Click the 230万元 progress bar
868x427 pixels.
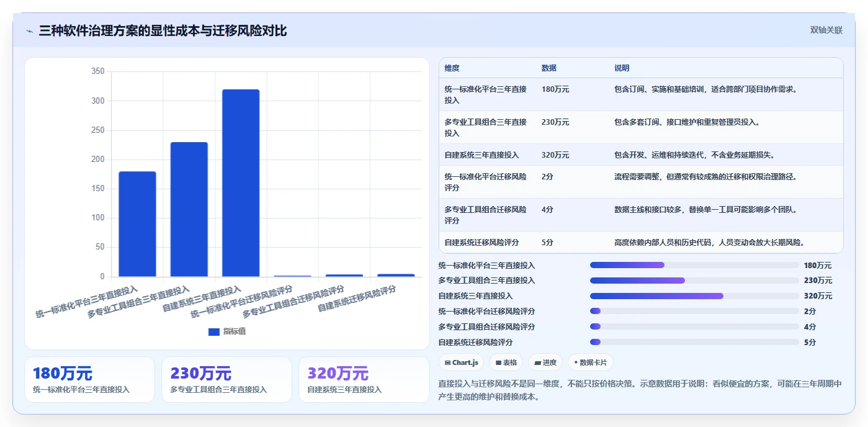[694, 281]
